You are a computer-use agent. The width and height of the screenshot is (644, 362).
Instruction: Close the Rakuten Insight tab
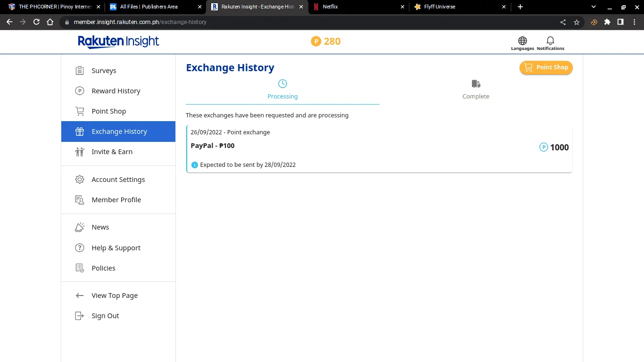click(301, 7)
